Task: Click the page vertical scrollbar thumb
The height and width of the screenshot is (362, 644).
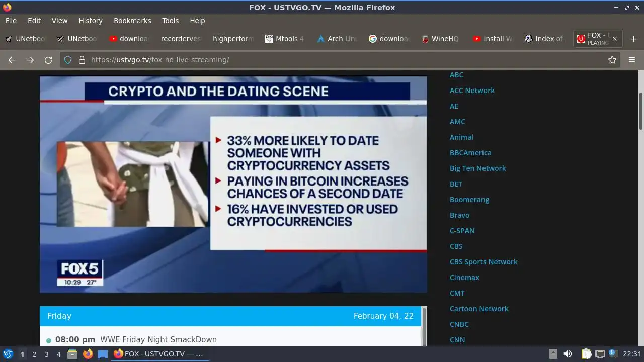Action: [640, 111]
